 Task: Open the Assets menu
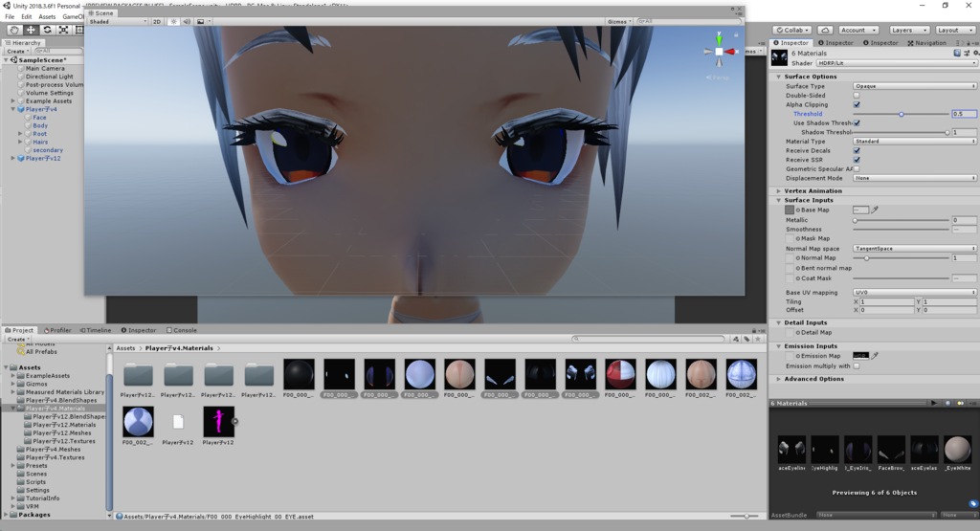click(47, 17)
